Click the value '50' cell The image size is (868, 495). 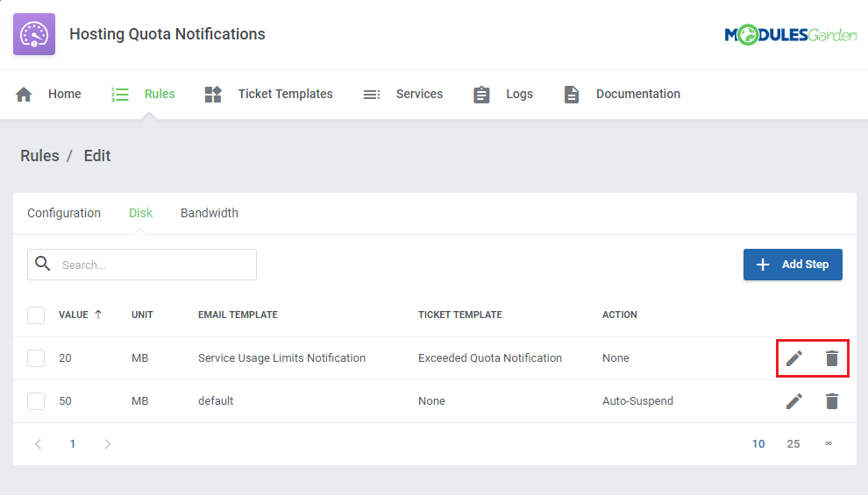tap(66, 401)
